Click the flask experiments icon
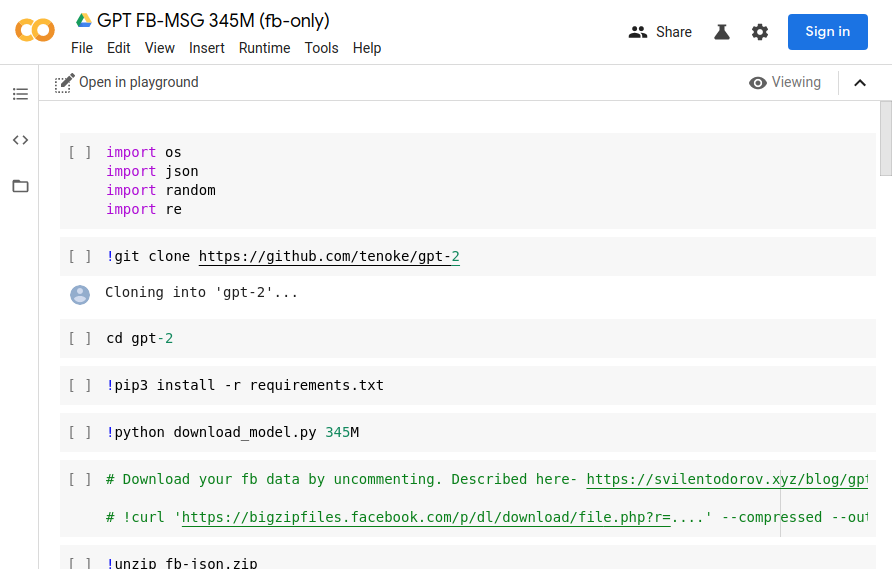Viewport: 892px width, 569px height. click(722, 32)
